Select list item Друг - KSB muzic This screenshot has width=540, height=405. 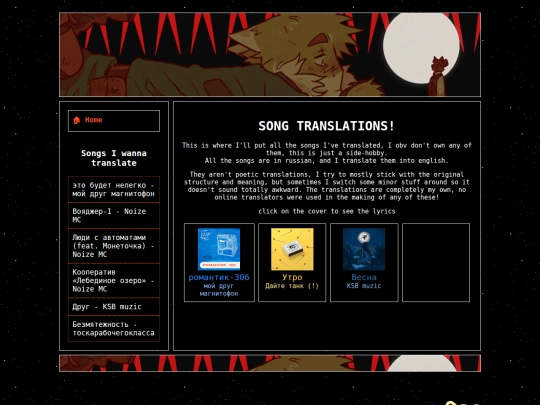click(114, 307)
